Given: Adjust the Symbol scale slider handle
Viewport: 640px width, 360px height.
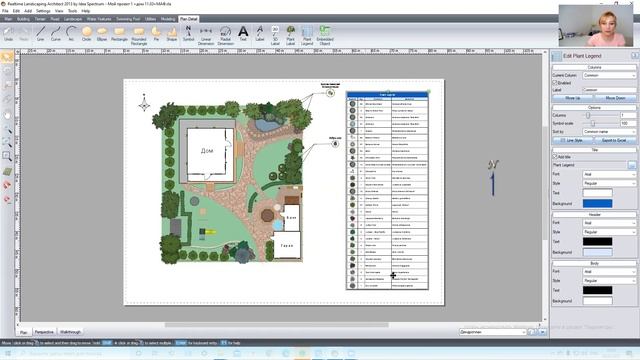Looking at the screenshot, I should click(593, 123).
